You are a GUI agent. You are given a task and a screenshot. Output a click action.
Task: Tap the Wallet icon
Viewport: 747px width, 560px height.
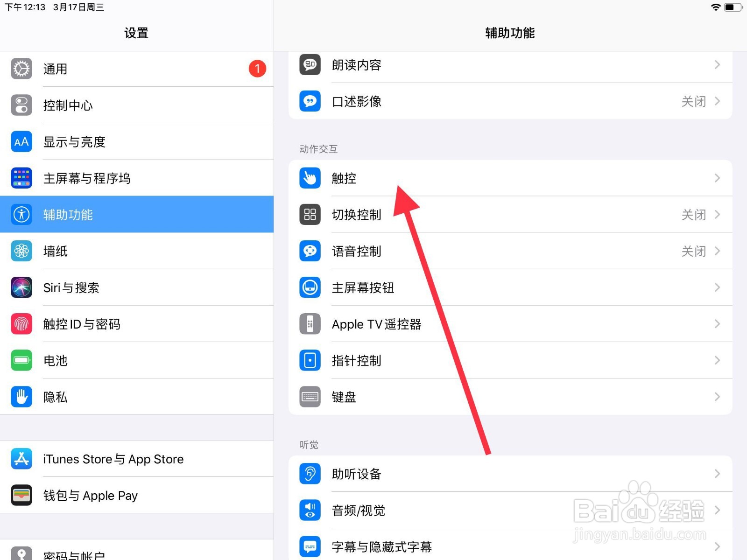click(21, 495)
